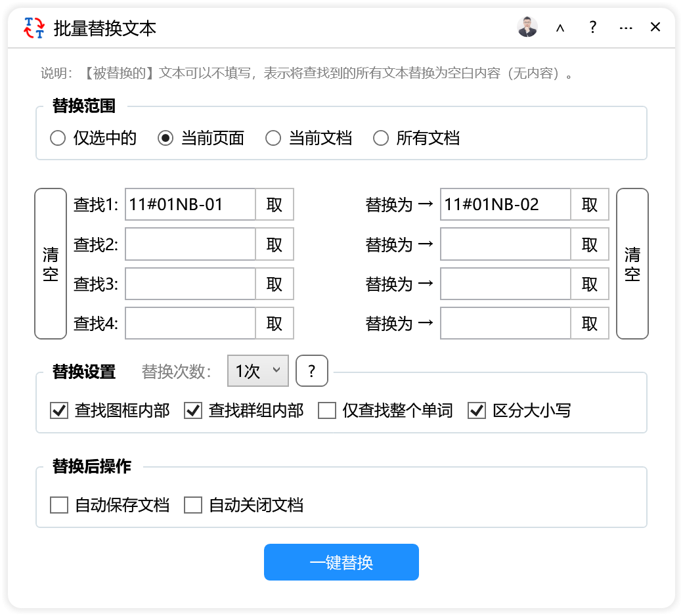Click the user avatar in title bar
Viewport: 683px width, 616px height.
point(527,28)
